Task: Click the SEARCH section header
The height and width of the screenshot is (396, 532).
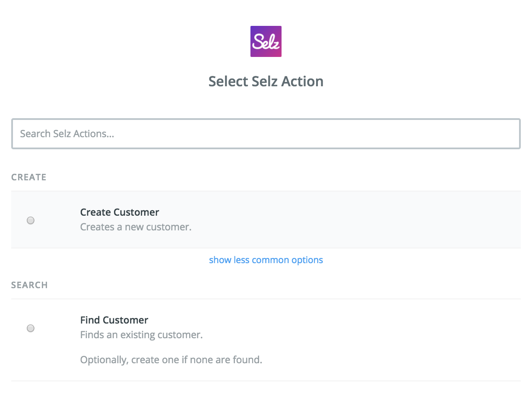Action: coord(29,285)
